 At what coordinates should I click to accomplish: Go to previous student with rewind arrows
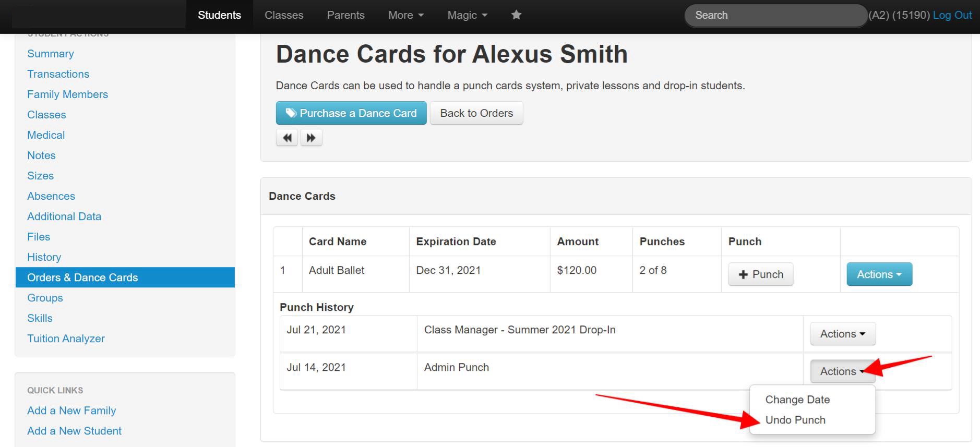click(287, 138)
